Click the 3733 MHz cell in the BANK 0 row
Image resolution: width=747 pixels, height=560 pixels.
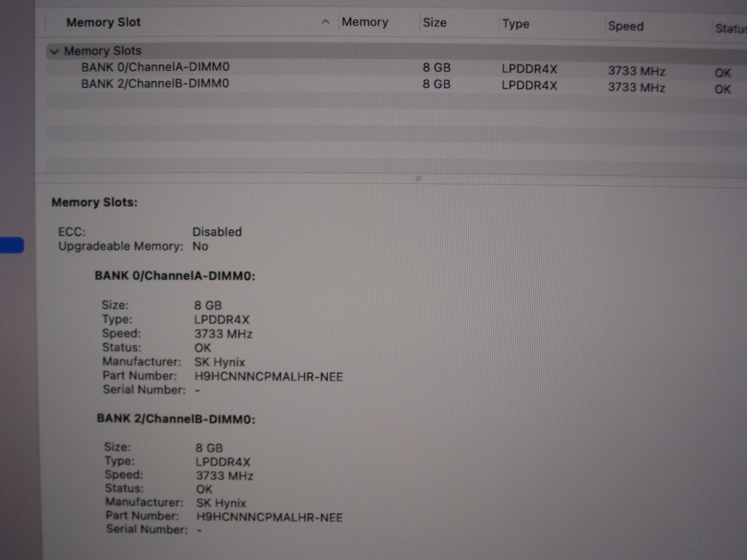(x=636, y=71)
